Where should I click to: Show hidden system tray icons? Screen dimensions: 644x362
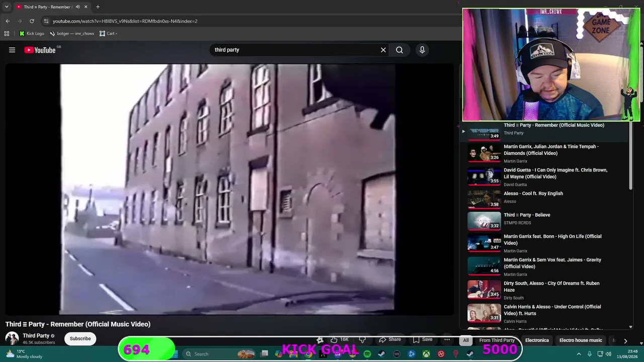pyautogui.click(x=579, y=354)
